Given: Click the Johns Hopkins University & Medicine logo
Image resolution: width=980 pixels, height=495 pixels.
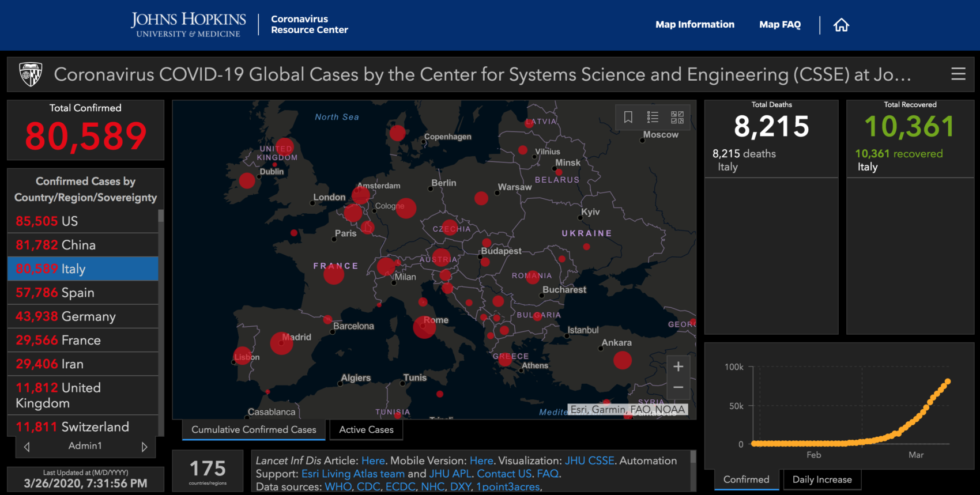Looking at the screenshot, I should [188, 25].
